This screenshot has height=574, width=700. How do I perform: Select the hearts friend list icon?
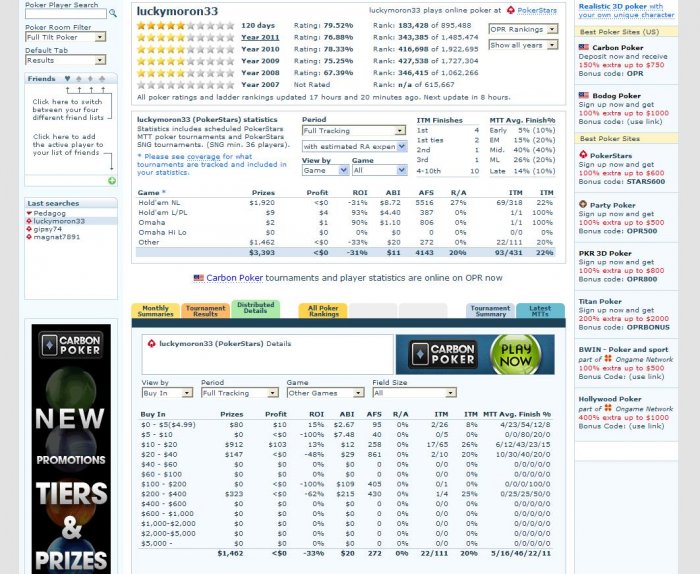point(67,79)
